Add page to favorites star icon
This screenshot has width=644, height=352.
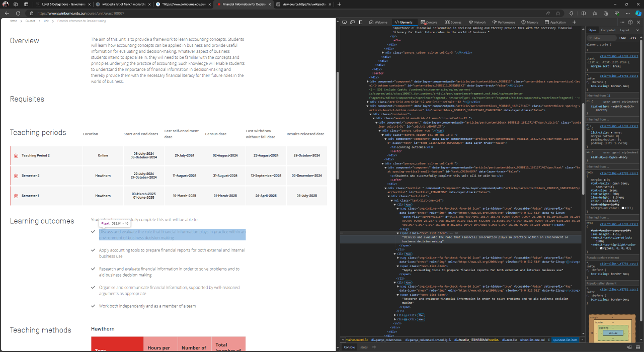[557, 13]
